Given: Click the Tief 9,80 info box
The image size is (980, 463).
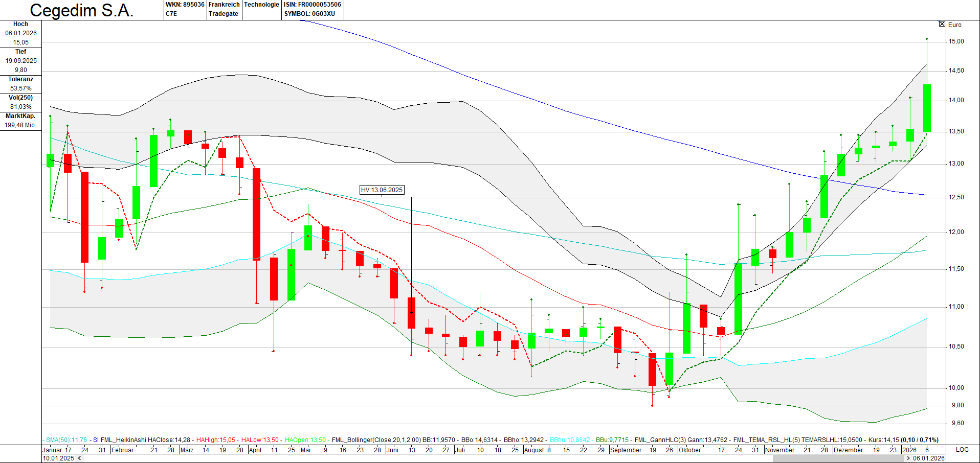Looking at the screenshot, I should (21, 61).
